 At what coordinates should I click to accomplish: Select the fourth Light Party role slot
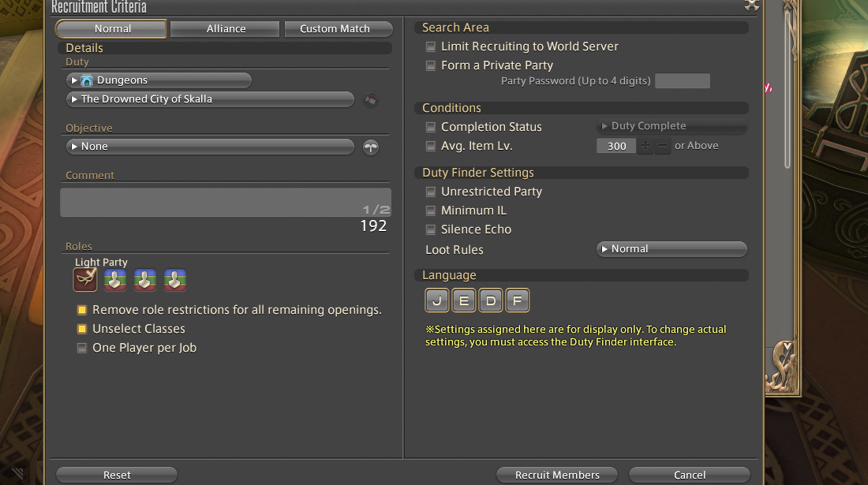174,280
